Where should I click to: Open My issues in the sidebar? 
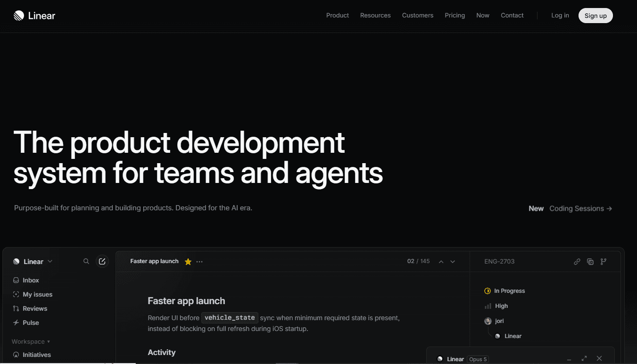38,294
